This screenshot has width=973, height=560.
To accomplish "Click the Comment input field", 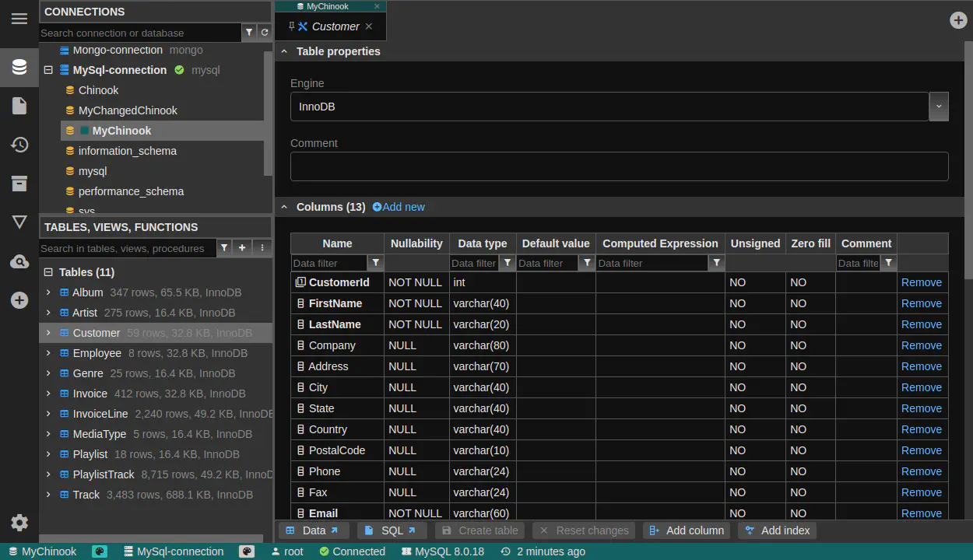I will tap(619, 166).
